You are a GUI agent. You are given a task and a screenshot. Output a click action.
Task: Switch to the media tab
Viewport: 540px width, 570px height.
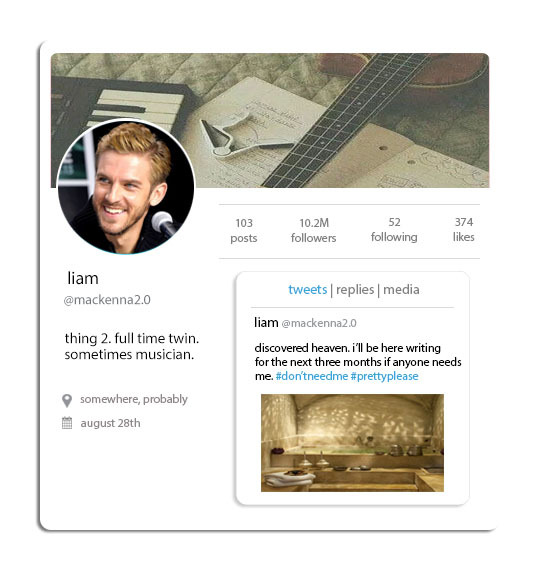coord(401,290)
